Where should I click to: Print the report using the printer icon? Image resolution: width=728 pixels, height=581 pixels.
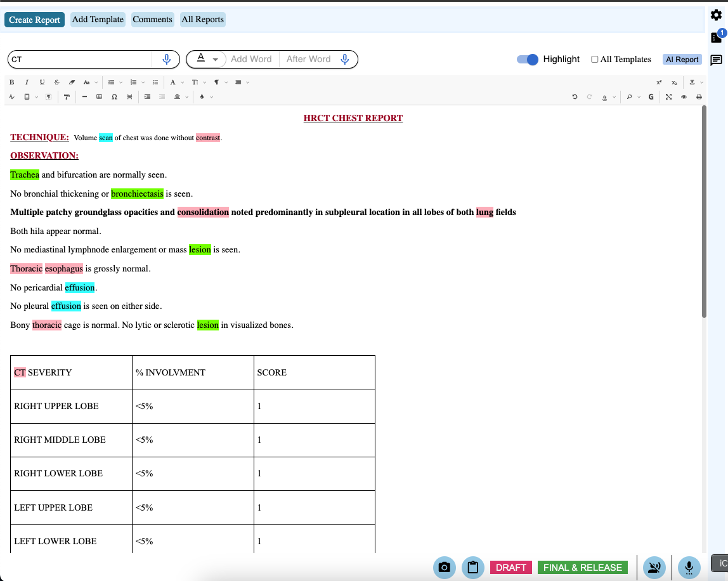(699, 96)
